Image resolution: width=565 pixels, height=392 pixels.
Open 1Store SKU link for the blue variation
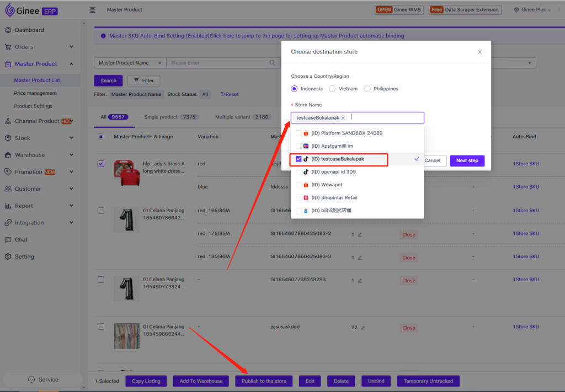pyautogui.click(x=526, y=187)
